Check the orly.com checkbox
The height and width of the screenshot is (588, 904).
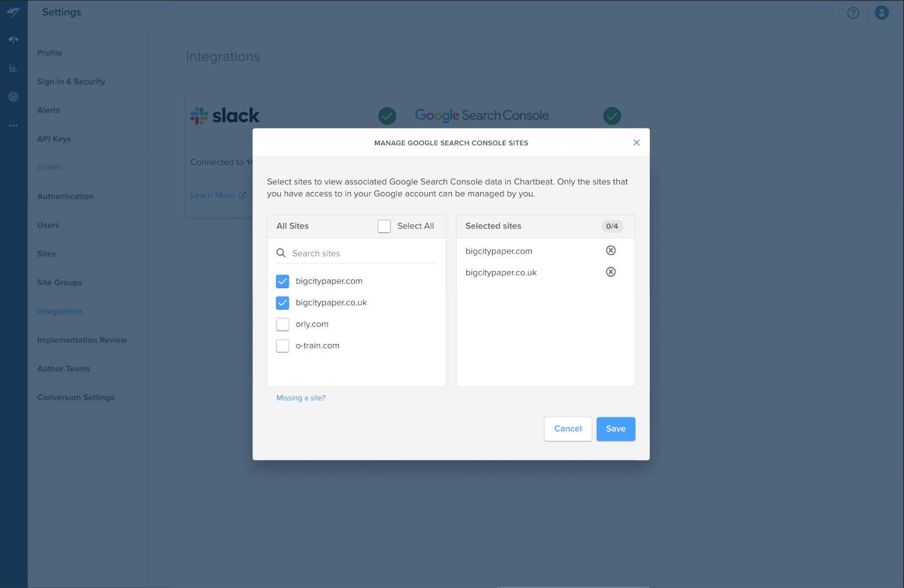pyautogui.click(x=282, y=324)
